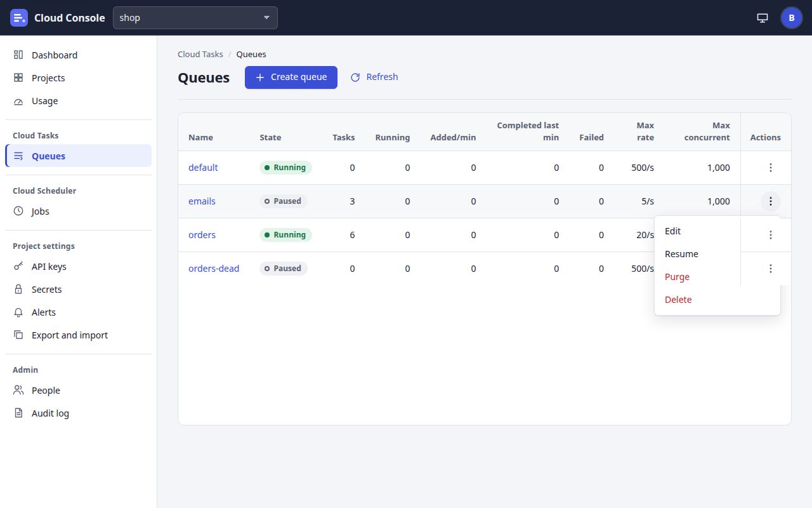The width and height of the screenshot is (812, 508).
Task: Open the default queue link
Action: [203, 168]
